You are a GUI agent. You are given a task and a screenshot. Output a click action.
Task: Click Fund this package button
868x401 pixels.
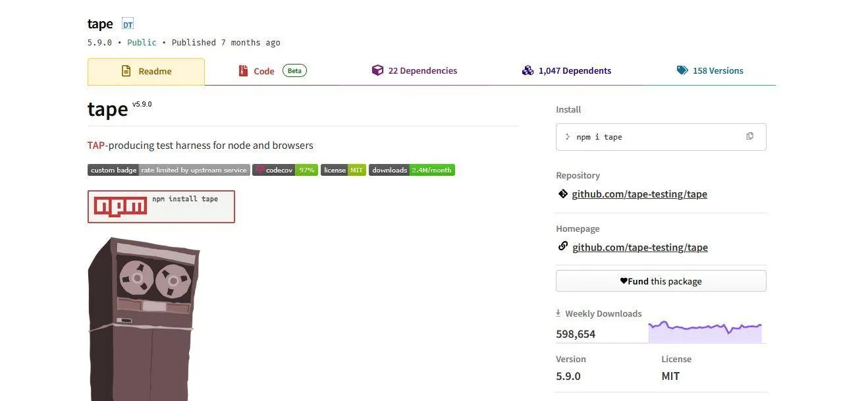[661, 281]
